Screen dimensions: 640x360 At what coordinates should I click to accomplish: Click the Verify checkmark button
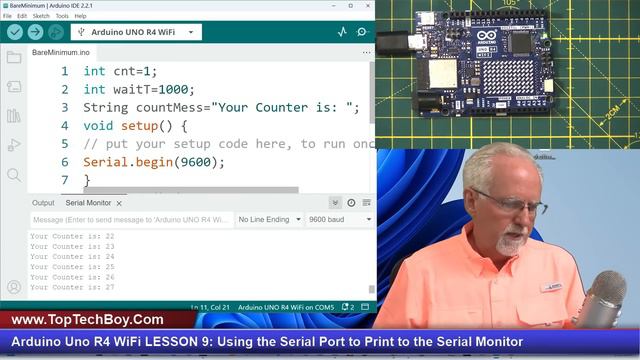coord(15,32)
